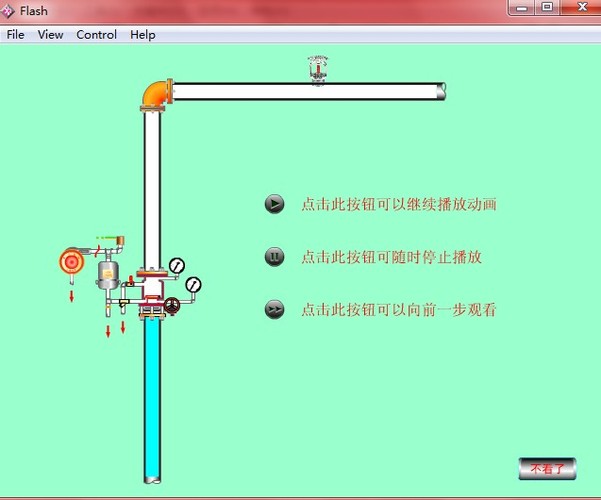Click the dark red valve handwheel
The height and width of the screenshot is (500, 601).
click(x=172, y=306)
